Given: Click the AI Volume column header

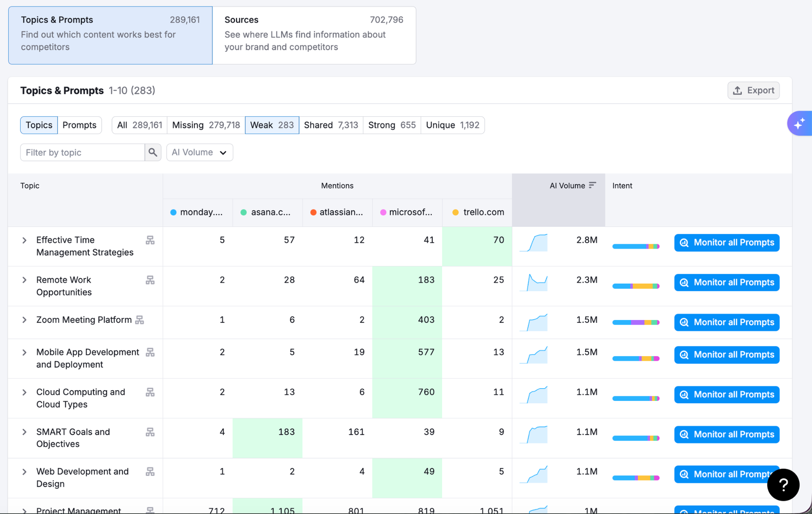Looking at the screenshot, I should [558, 200].
